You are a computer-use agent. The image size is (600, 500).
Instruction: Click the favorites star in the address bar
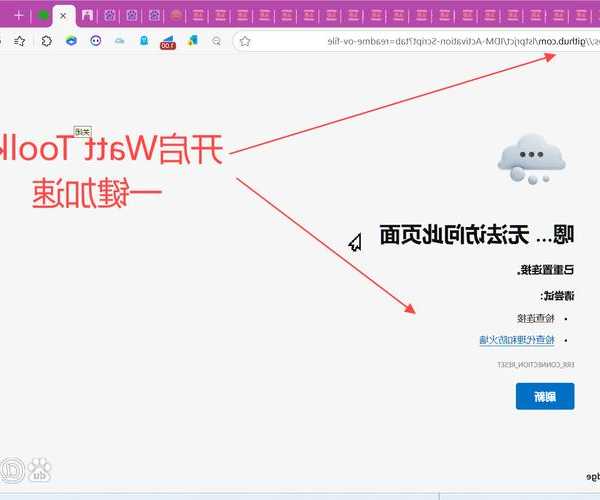coord(245,41)
